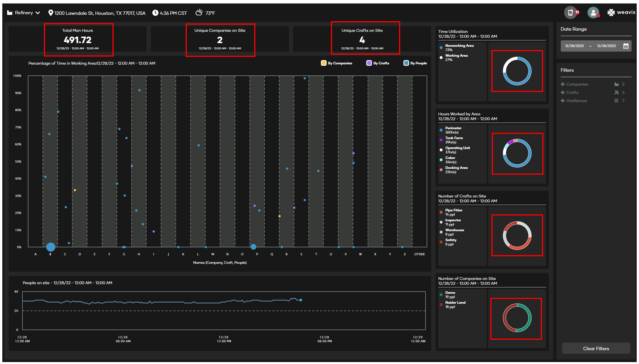639x364 pixels.
Task: Click the Unique Crafts on Site card
Action: [362, 39]
